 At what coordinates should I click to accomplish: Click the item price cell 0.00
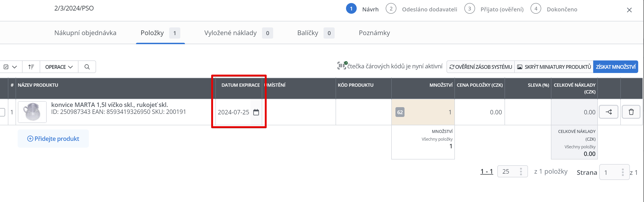coord(479,112)
